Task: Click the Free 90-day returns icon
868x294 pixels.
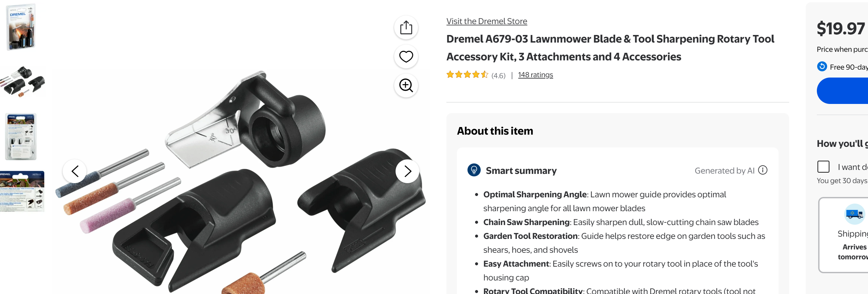Action: (822, 67)
